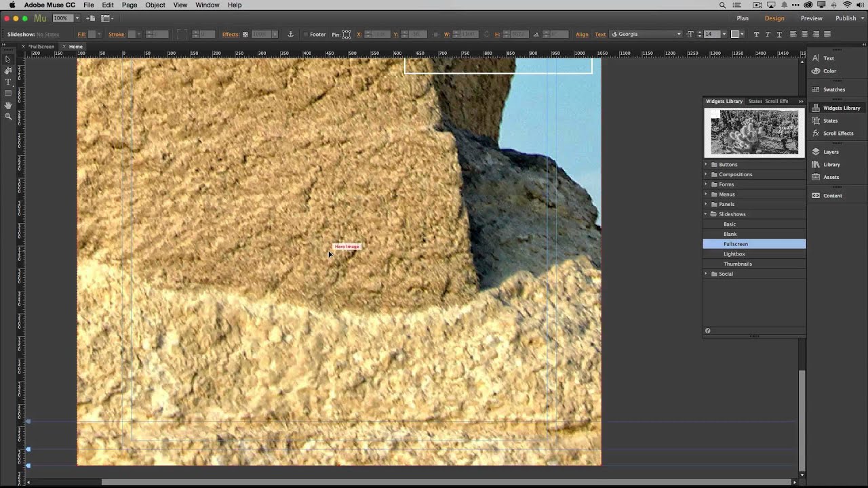Click the text color swatch
Image resolution: width=868 pixels, height=488 pixels.
pos(734,34)
